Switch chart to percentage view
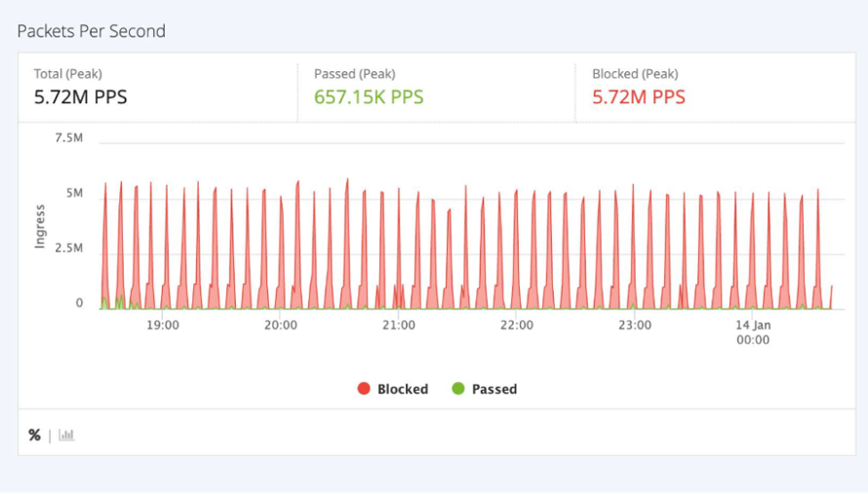Screen dimensions: 868x494 click(34, 436)
